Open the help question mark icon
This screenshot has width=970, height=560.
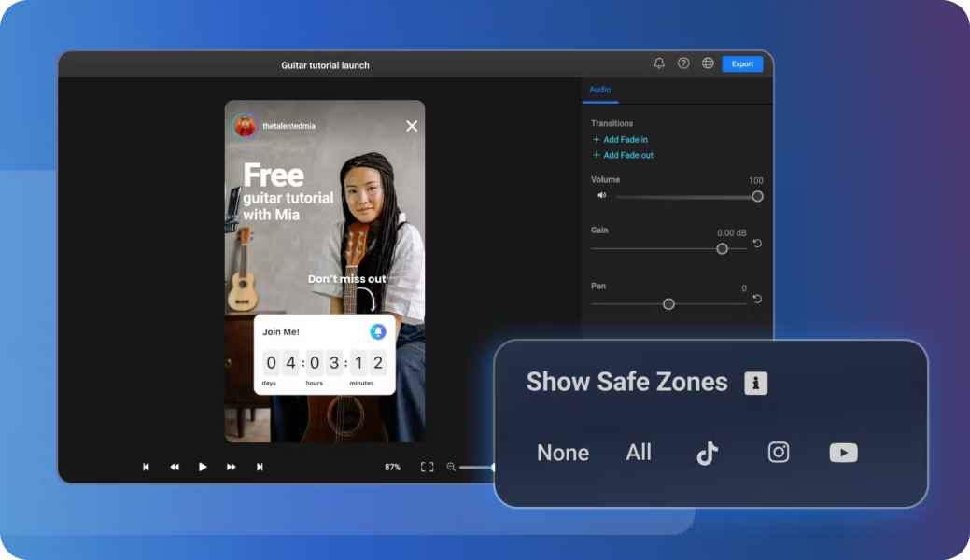(x=683, y=63)
